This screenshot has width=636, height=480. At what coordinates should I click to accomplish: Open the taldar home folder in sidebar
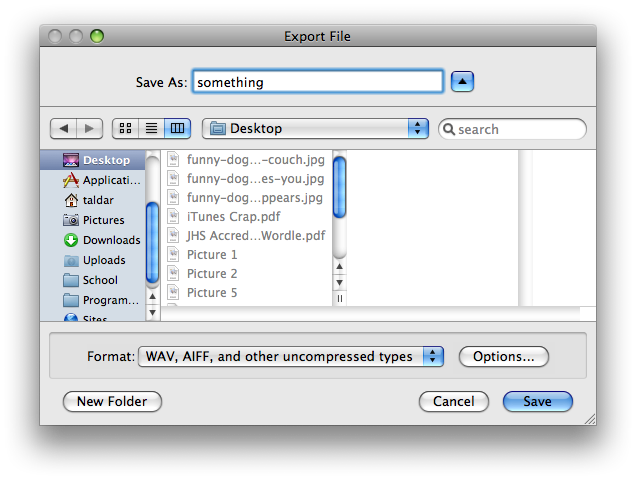coord(88,200)
